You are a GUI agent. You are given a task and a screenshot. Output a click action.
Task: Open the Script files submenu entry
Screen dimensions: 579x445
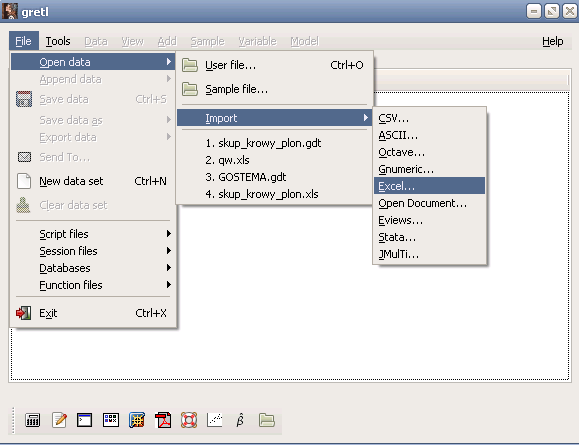[x=93, y=234]
